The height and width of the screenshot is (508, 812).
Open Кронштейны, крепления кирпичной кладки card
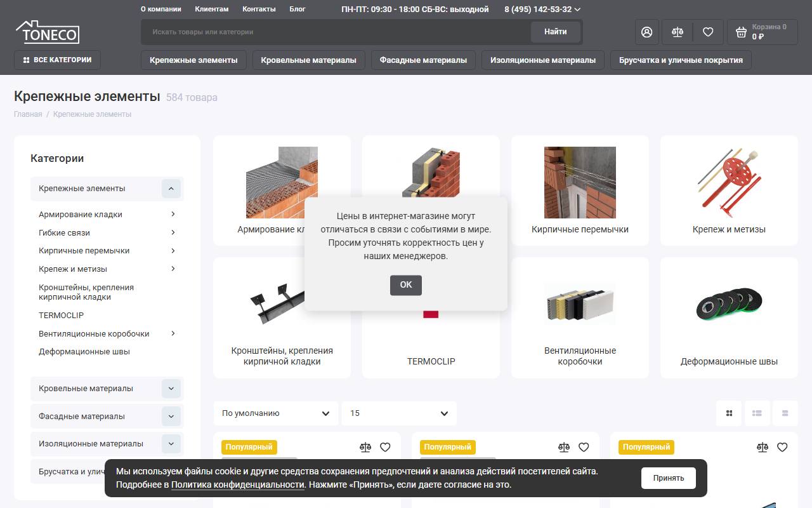(282, 317)
